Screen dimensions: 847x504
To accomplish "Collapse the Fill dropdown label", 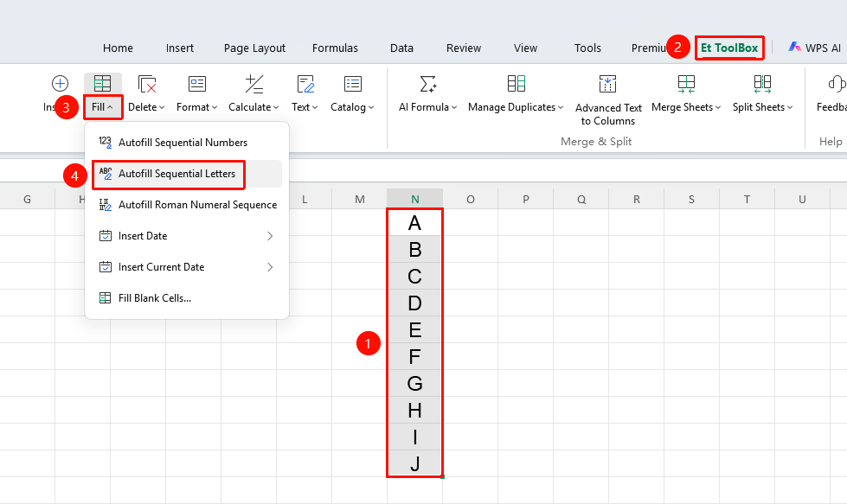I will [102, 107].
